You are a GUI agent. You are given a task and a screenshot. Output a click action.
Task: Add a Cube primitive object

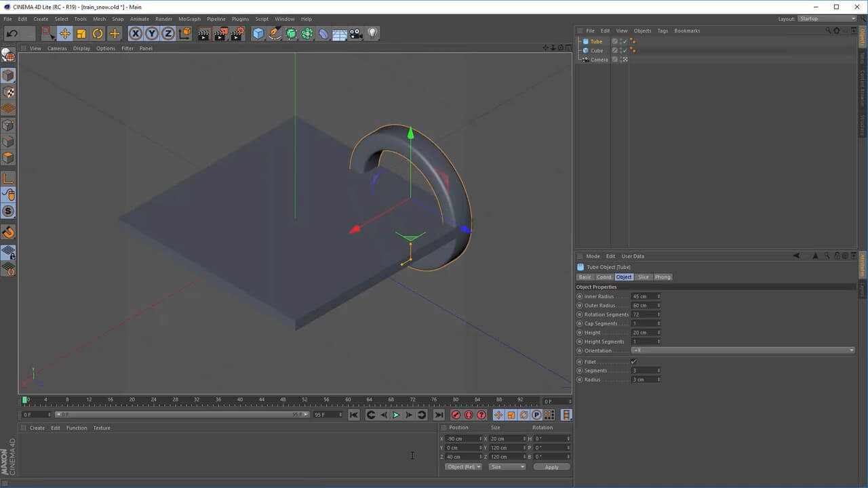258,33
